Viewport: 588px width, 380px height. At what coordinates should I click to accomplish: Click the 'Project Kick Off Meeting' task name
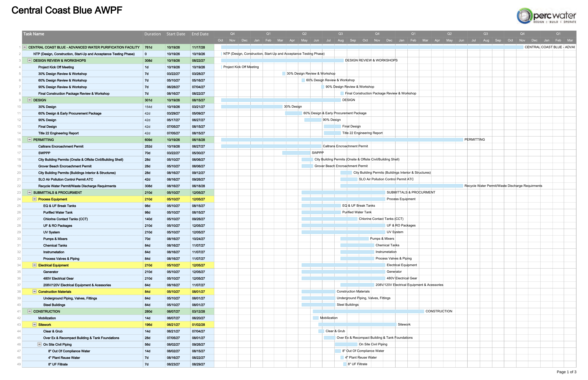point(56,67)
